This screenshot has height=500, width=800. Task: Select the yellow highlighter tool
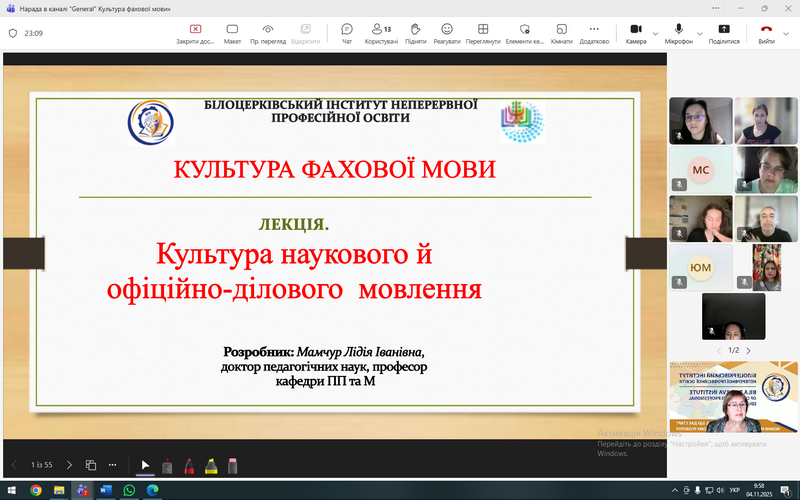211,465
